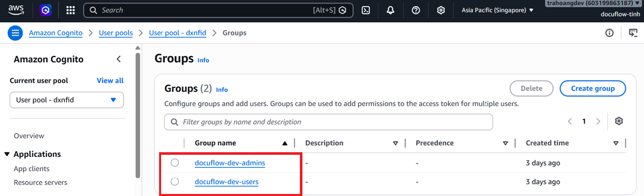Focus the Filter groups search box
Screen dimensions: 644x196
point(328,122)
